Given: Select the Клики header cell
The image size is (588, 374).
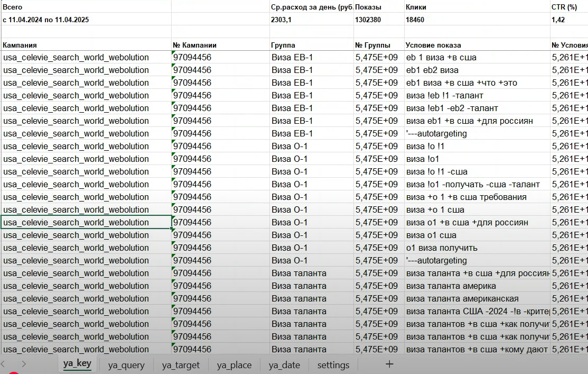Looking at the screenshot, I should [477, 7].
